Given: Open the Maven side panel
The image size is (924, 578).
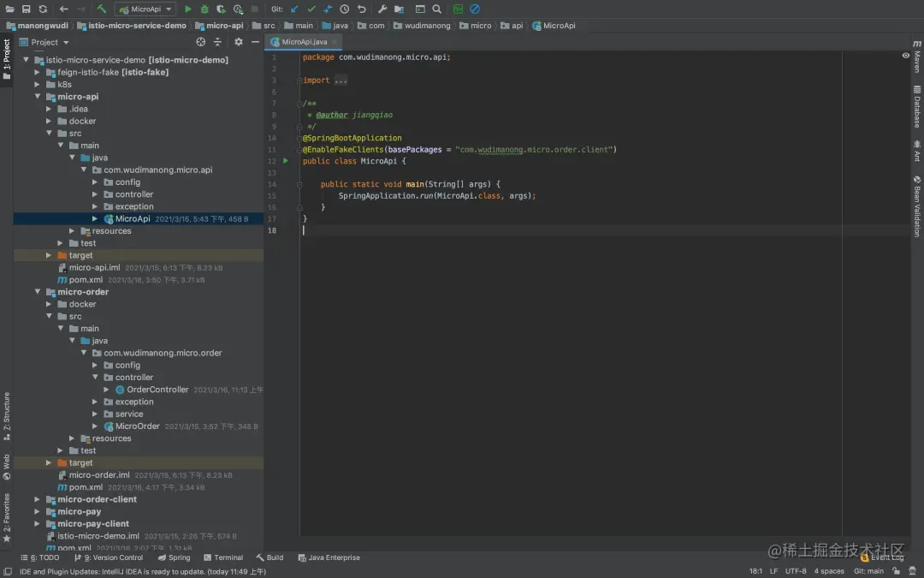Looking at the screenshot, I should point(917,57).
